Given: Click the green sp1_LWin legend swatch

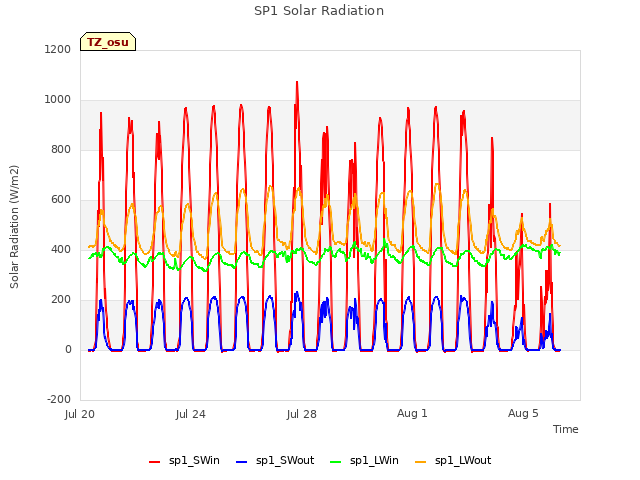Looking at the screenshot, I should point(335,461).
